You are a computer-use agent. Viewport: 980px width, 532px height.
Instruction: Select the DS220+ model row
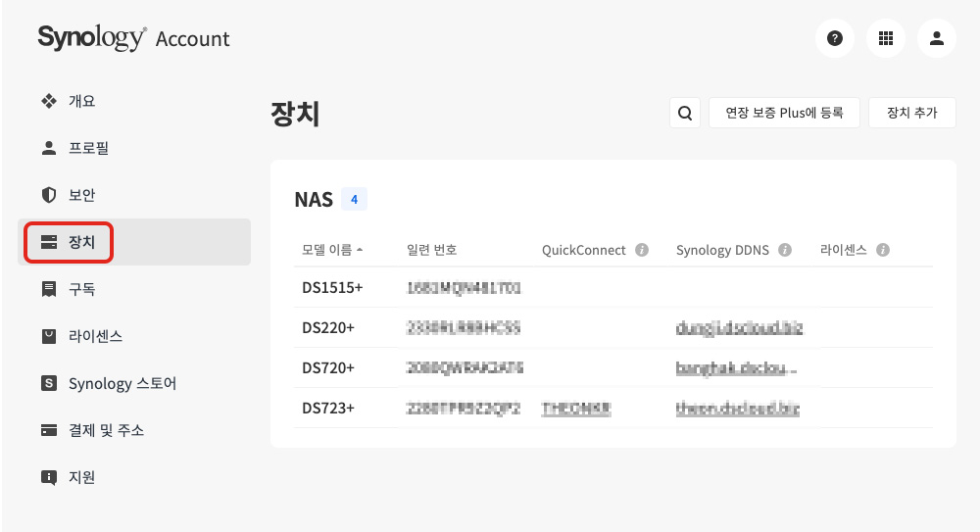[x=613, y=327]
